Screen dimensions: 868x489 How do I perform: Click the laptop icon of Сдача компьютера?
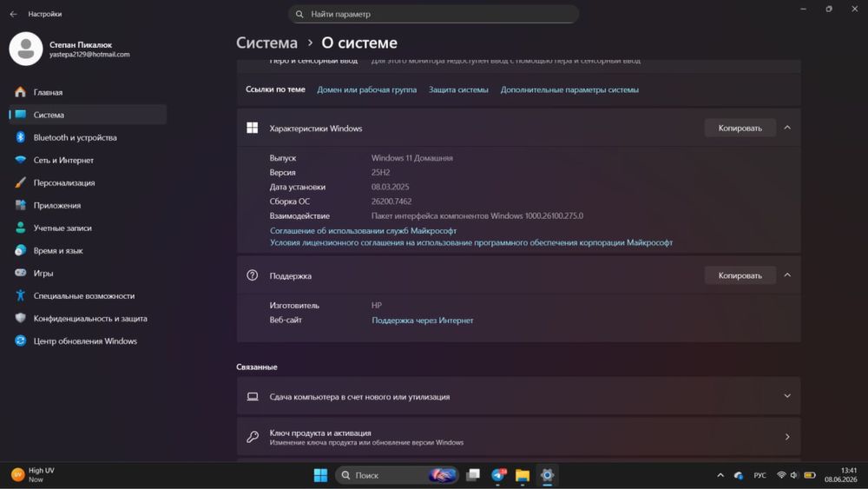pyautogui.click(x=253, y=397)
